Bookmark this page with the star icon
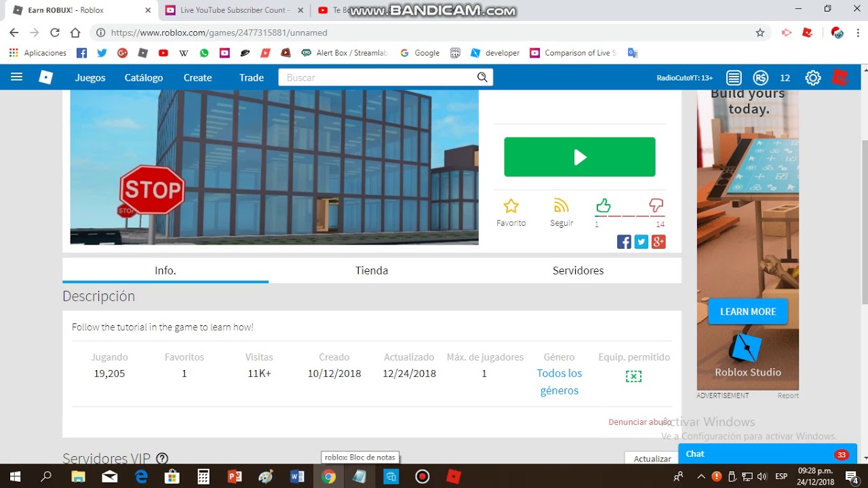868x488 pixels. pos(760,33)
